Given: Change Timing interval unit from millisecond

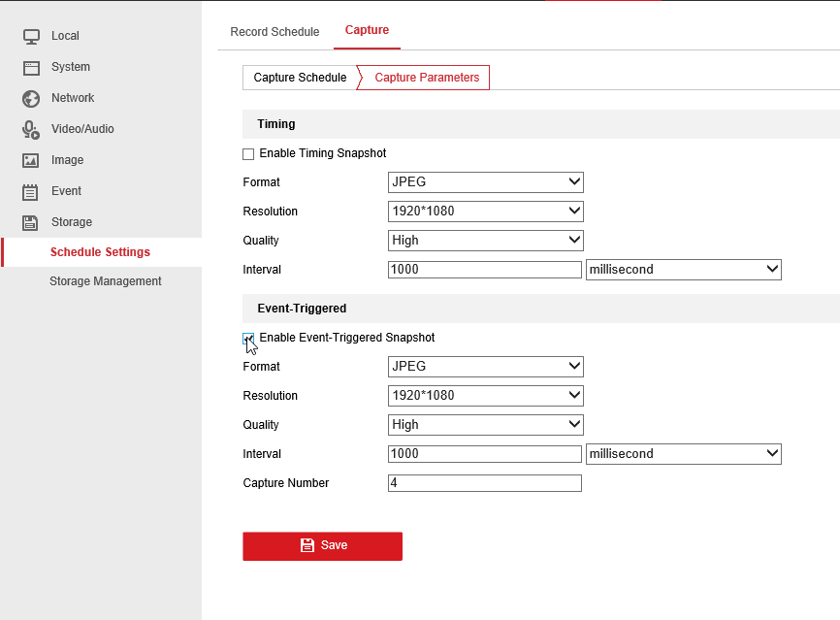Looking at the screenshot, I should click(683, 270).
